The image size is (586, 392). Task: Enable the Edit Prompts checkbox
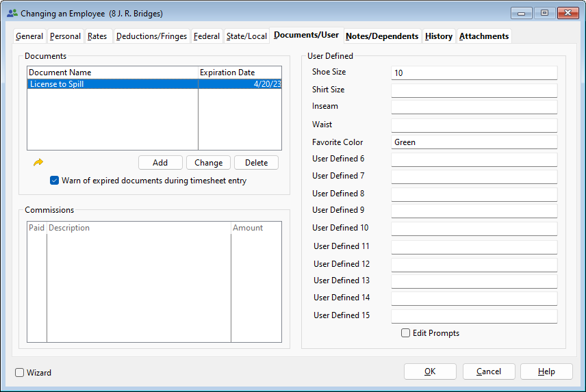406,333
